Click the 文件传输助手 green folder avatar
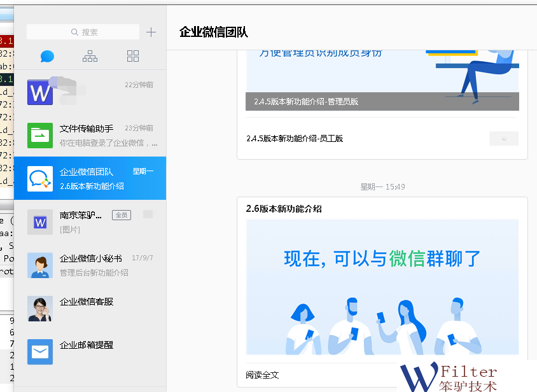537x392 pixels. tap(40, 135)
